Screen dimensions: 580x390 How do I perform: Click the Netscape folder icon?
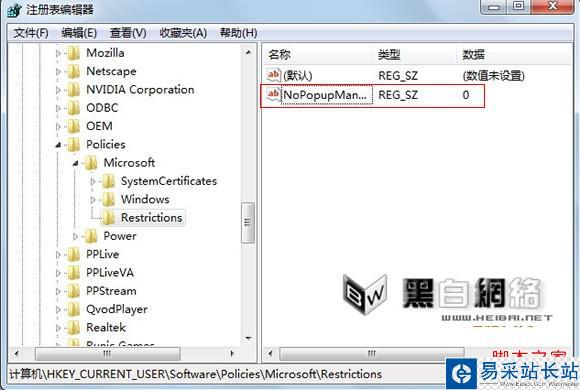point(74,71)
